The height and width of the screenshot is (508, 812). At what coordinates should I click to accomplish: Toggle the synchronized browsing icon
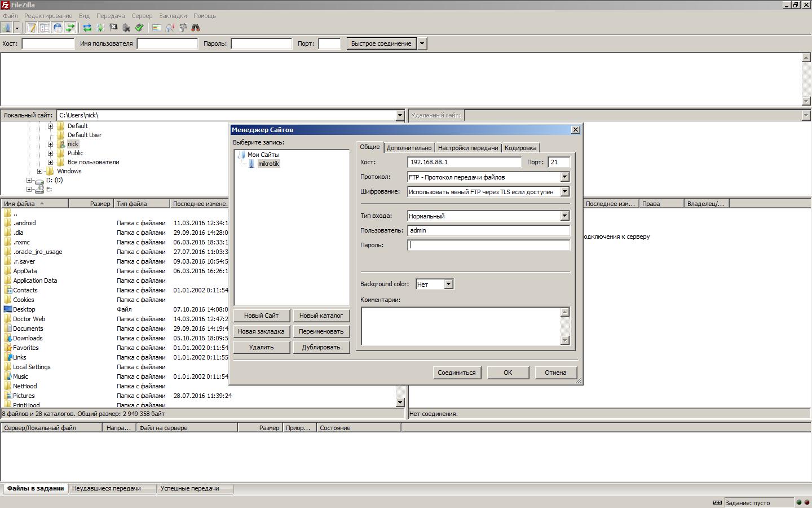tap(183, 28)
